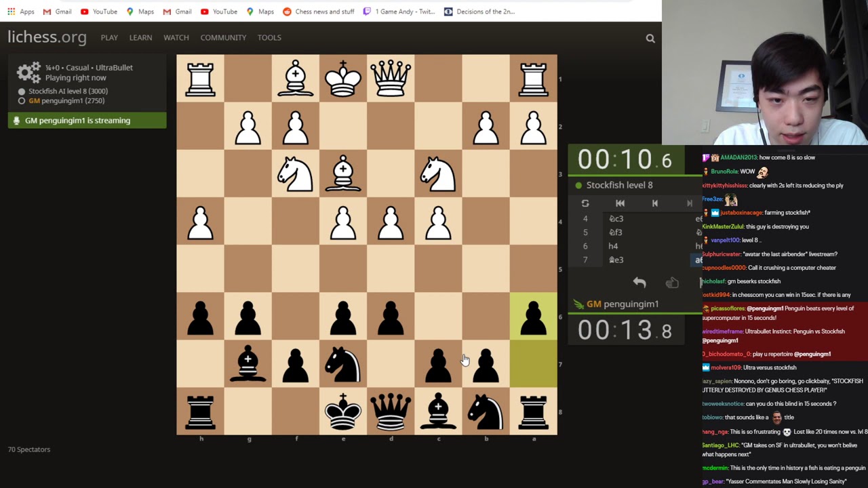The height and width of the screenshot is (488, 868).
Task: Select the black rook on h8
Action: [x=201, y=411]
